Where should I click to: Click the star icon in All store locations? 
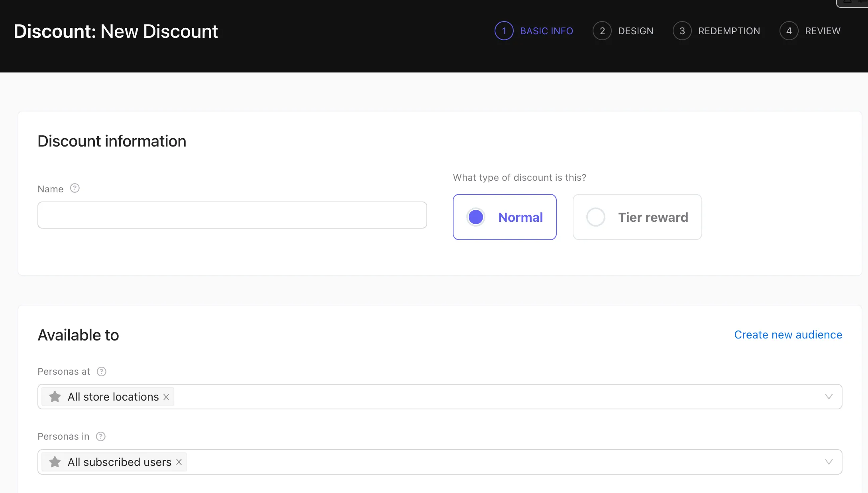(55, 397)
